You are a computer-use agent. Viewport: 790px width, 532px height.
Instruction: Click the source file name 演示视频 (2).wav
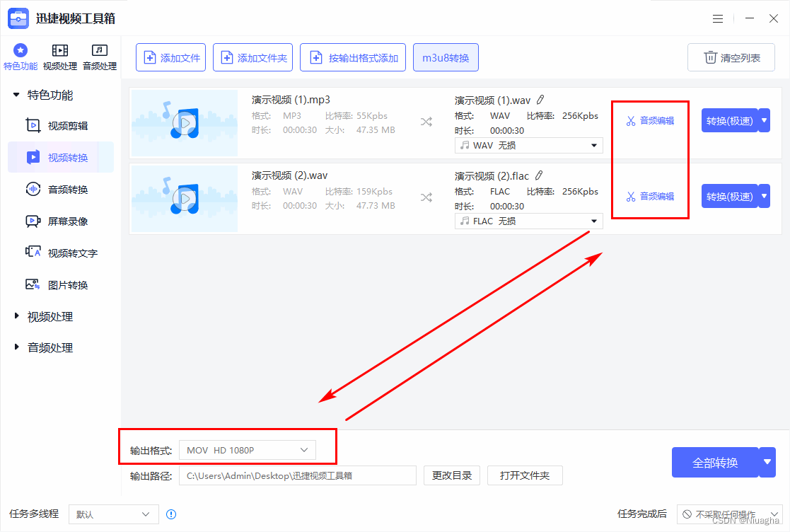pos(290,175)
